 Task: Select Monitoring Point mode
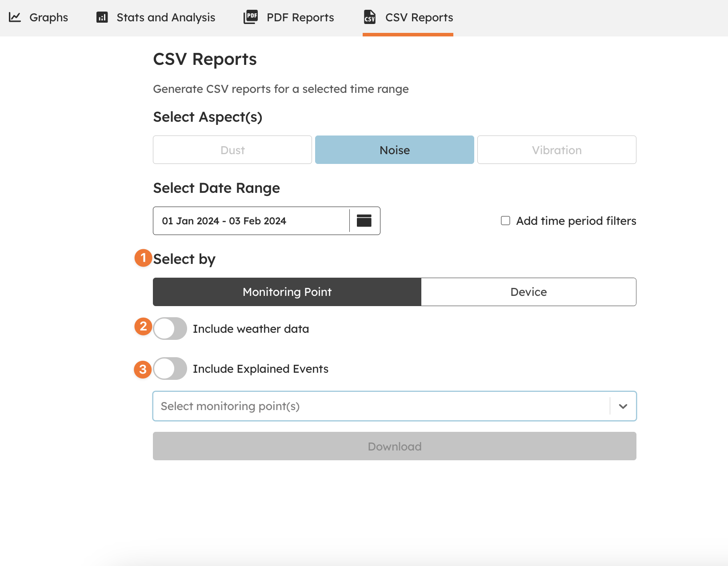(x=287, y=292)
